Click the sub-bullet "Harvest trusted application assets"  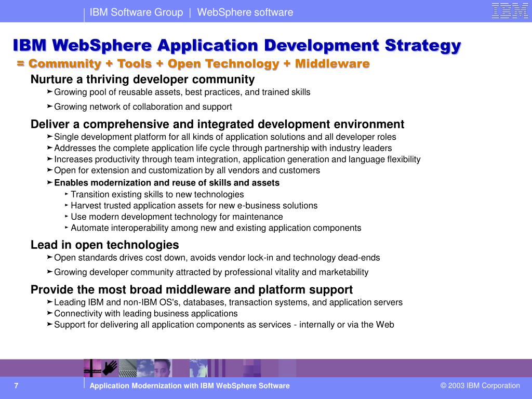tap(194, 206)
